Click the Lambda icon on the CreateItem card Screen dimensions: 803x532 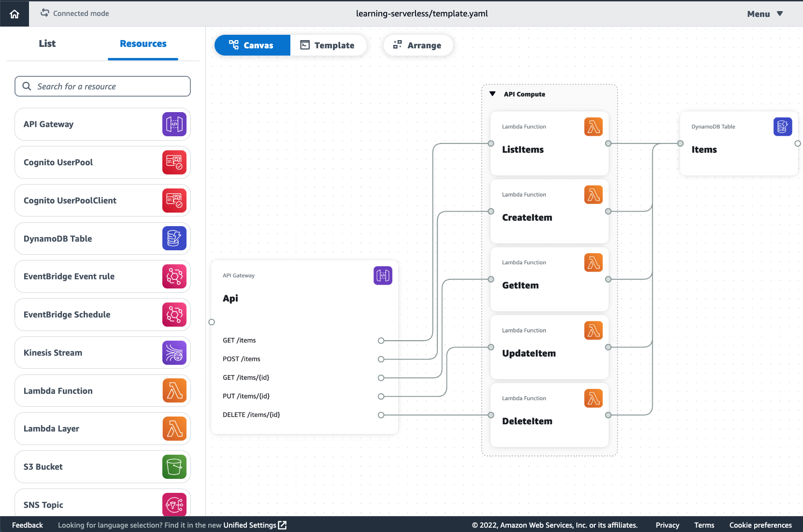tap(593, 195)
